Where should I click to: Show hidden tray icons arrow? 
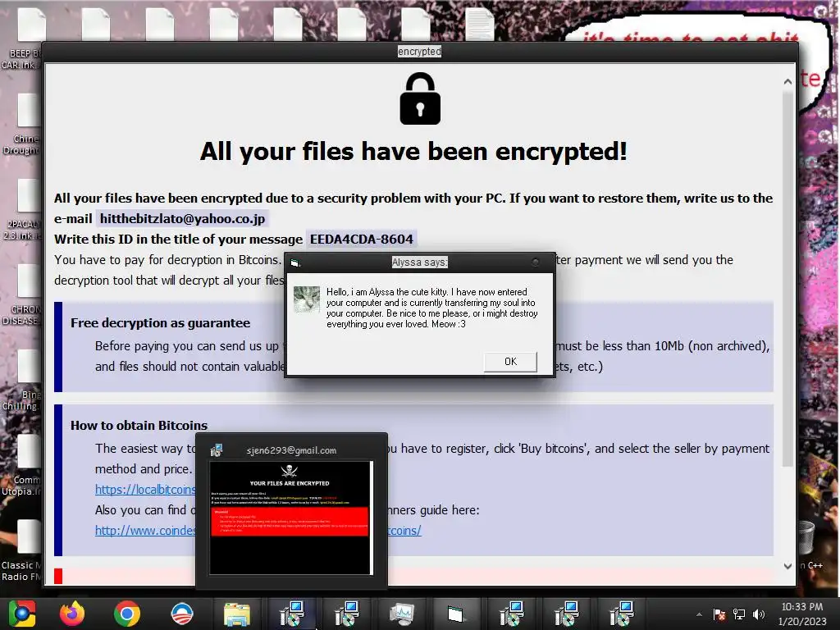coord(699,614)
